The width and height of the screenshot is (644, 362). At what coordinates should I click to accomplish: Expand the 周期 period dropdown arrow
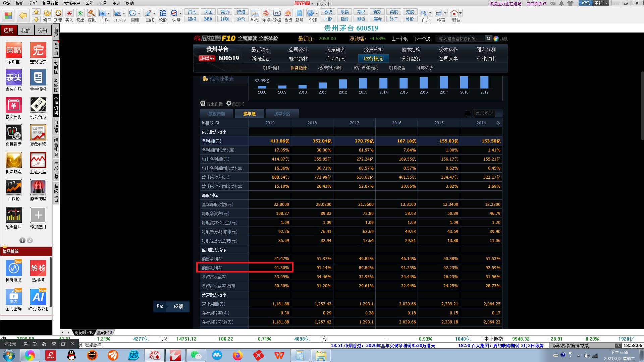140,13
